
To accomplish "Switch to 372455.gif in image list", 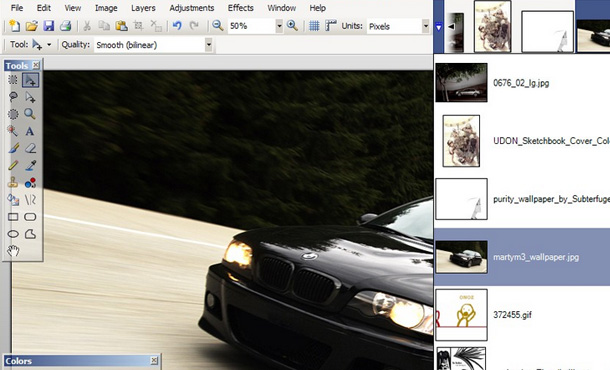I will pos(522,315).
